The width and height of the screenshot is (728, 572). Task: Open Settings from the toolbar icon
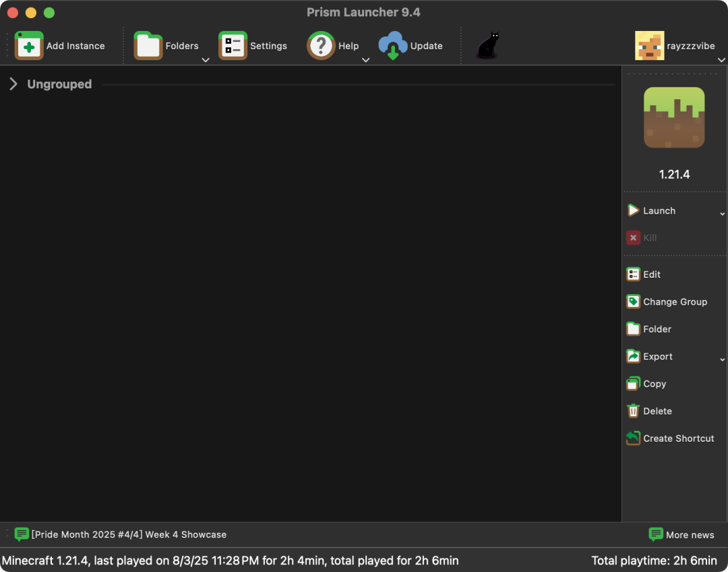233,46
